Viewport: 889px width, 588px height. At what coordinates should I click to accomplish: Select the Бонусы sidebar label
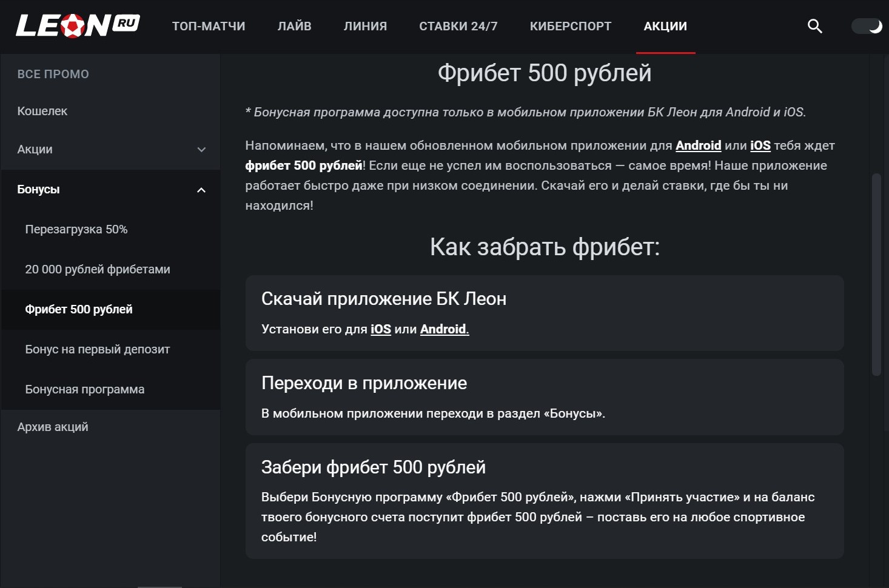38,189
